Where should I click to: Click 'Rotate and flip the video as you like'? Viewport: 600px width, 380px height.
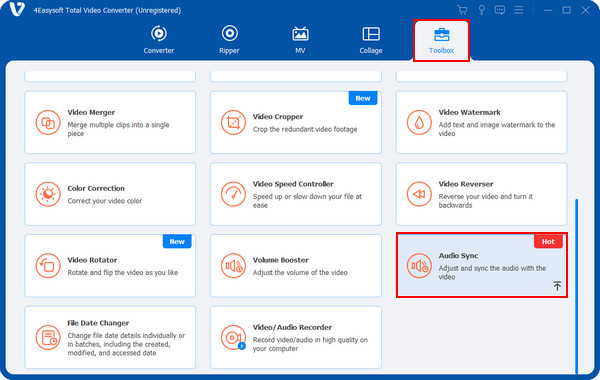coord(123,272)
